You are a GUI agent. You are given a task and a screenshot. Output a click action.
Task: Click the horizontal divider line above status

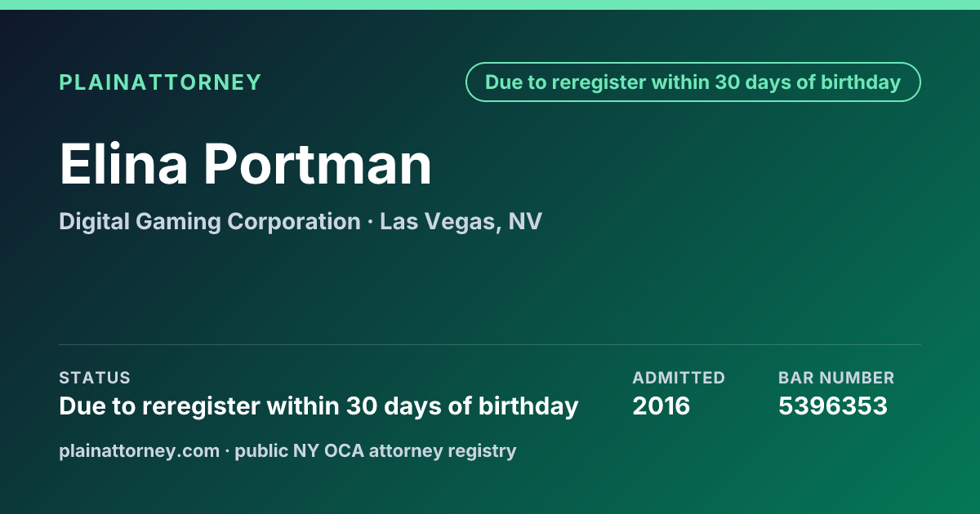[x=490, y=344]
